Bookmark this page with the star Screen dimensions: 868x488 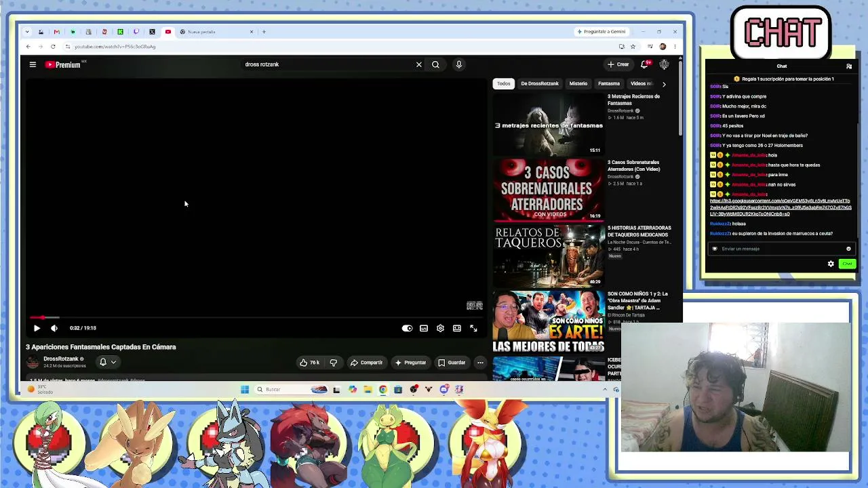[633, 47]
